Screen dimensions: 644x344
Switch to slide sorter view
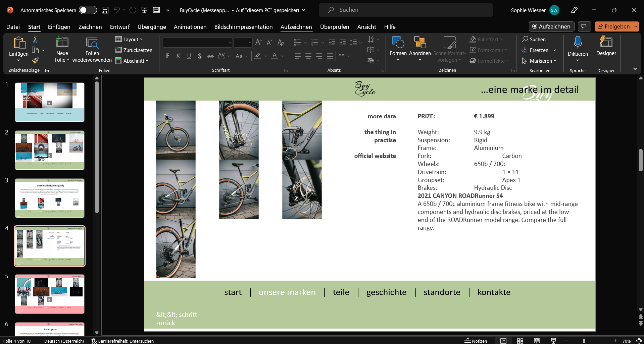click(x=520, y=341)
